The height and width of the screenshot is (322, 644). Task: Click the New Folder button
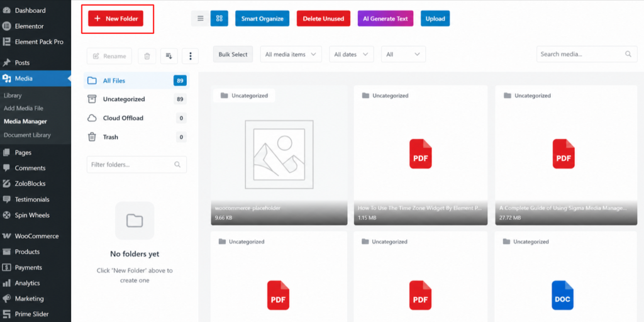pos(116,18)
